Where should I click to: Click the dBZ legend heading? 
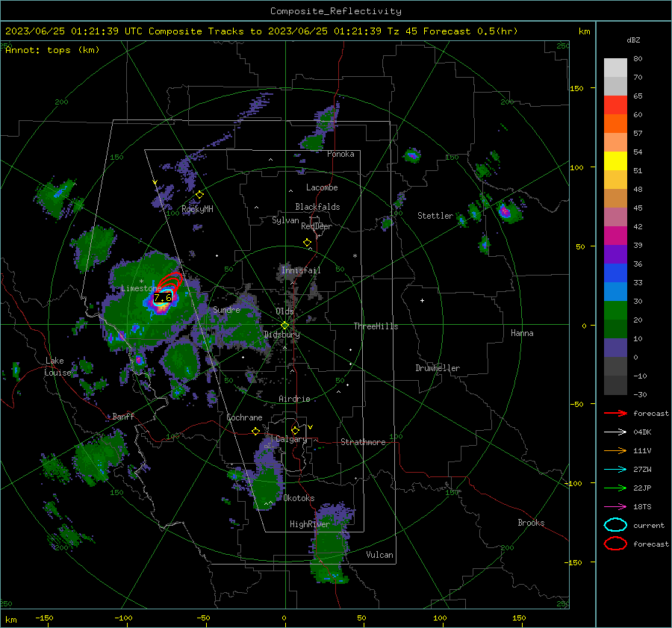(x=633, y=40)
